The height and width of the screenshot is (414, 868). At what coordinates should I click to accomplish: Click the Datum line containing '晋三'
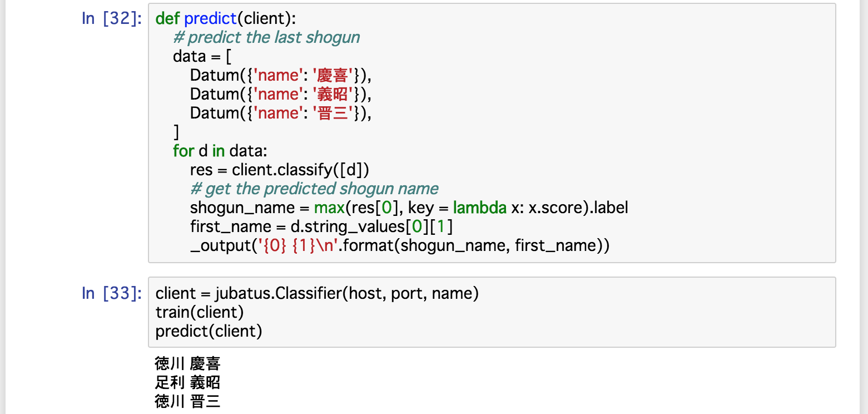[280, 113]
